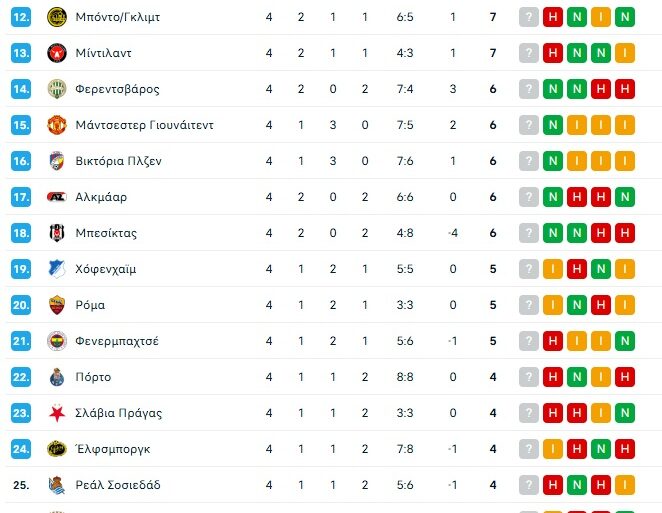Click the Manchester United crest
The height and width of the screenshot is (513, 662).
(x=56, y=125)
